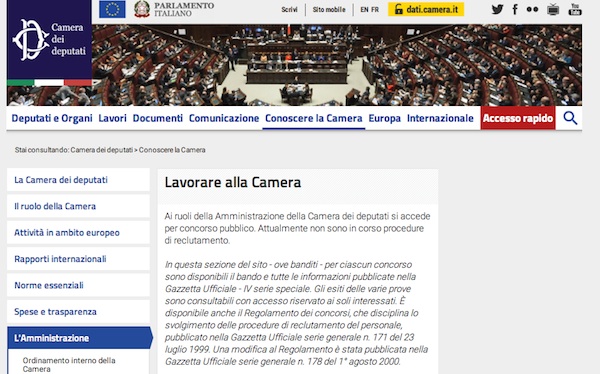Open Rapporti internazionali sidebar item

point(78,259)
